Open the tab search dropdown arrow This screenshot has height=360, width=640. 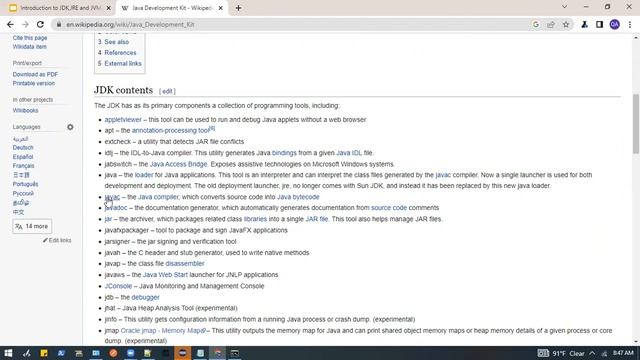click(564, 7)
